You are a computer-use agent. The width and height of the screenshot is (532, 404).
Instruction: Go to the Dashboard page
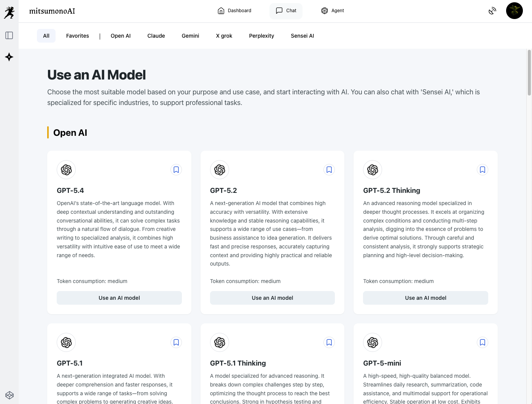234,11
